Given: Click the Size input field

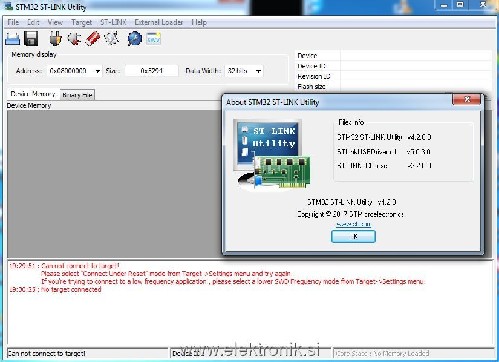Looking at the screenshot, I should [x=151, y=71].
